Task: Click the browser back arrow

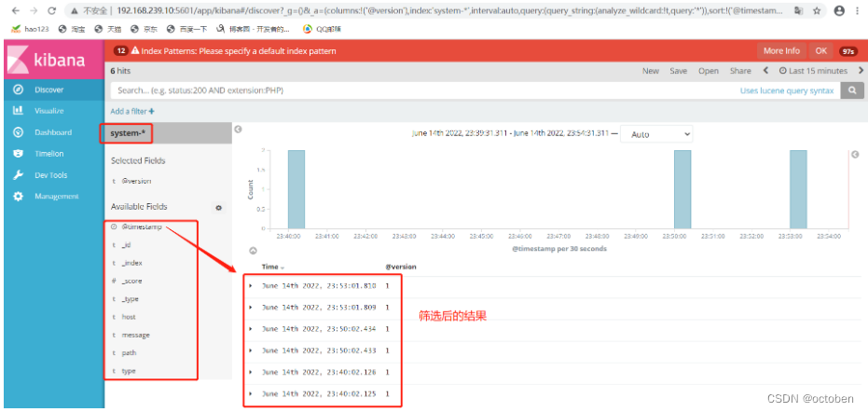Action: tap(16, 10)
